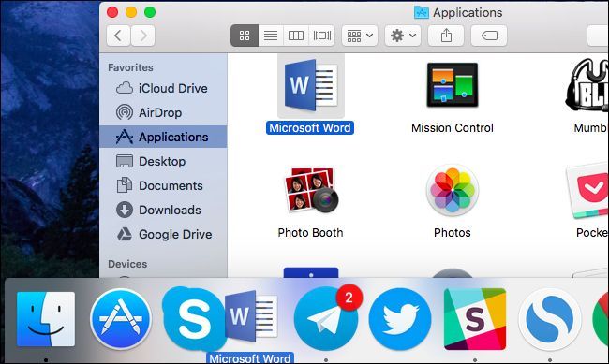The image size is (609, 364).
Task: Close the Finder window
Action: [x=112, y=12]
